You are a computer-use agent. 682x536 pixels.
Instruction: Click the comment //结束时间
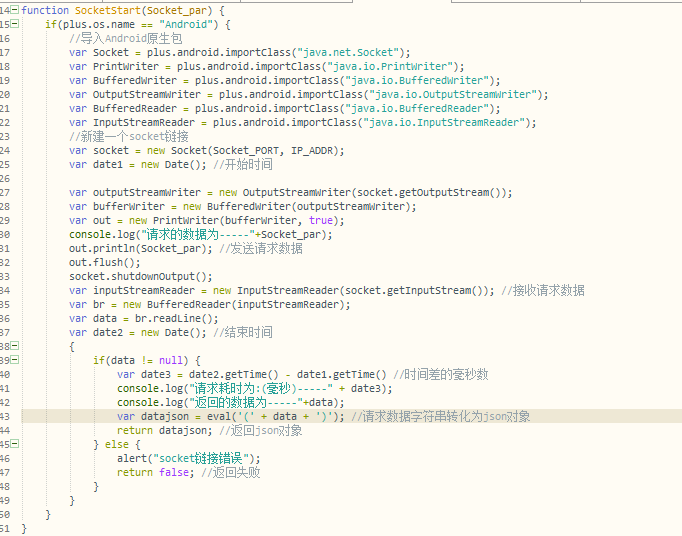click(x=243, y=332)
